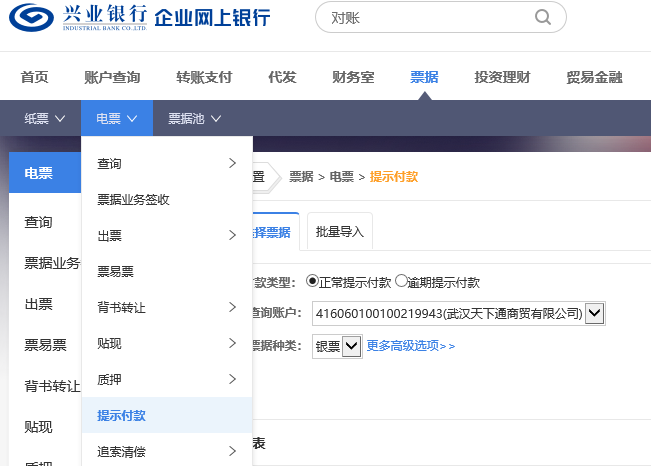This screenshot has height=466, width=651.
Task: Collapse the 电票 dropdown menu
Action: coord(117,118)
